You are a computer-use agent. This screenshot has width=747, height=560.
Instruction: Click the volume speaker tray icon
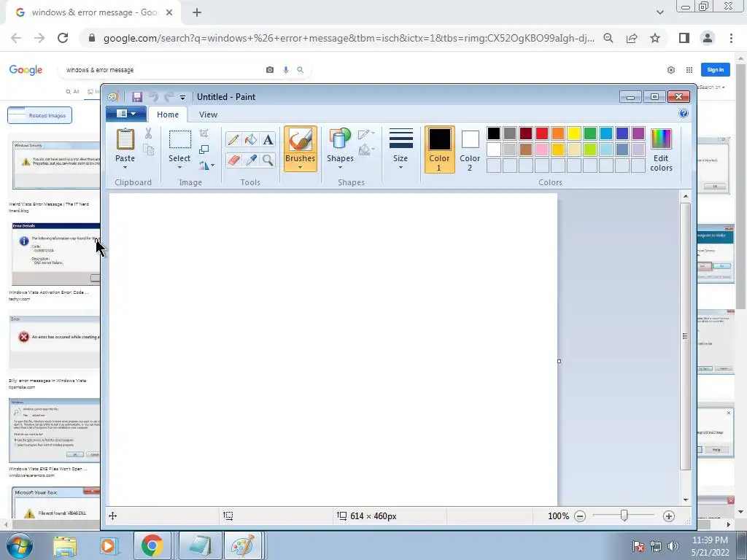[673, 546]
